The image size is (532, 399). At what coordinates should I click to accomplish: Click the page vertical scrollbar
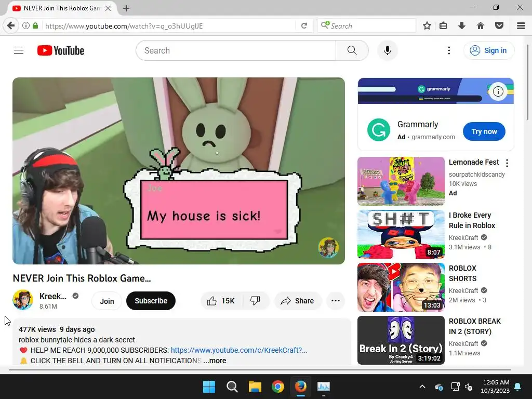(x=528, y=82)
